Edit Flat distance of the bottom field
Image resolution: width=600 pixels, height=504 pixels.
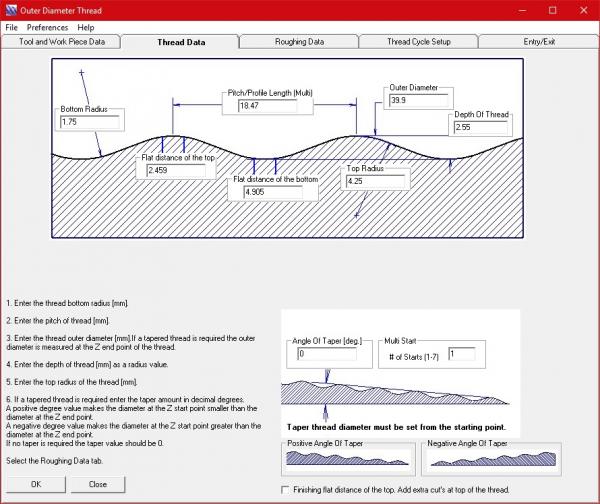[273, 192]
